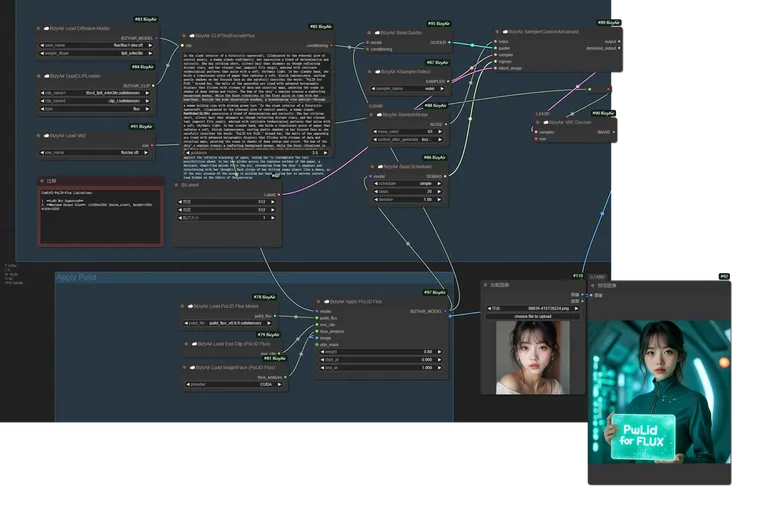Select the Apply Pulid group title
The height and width of the screenshot is (528, 764).
pyautogui.click(x=76, y=277)
